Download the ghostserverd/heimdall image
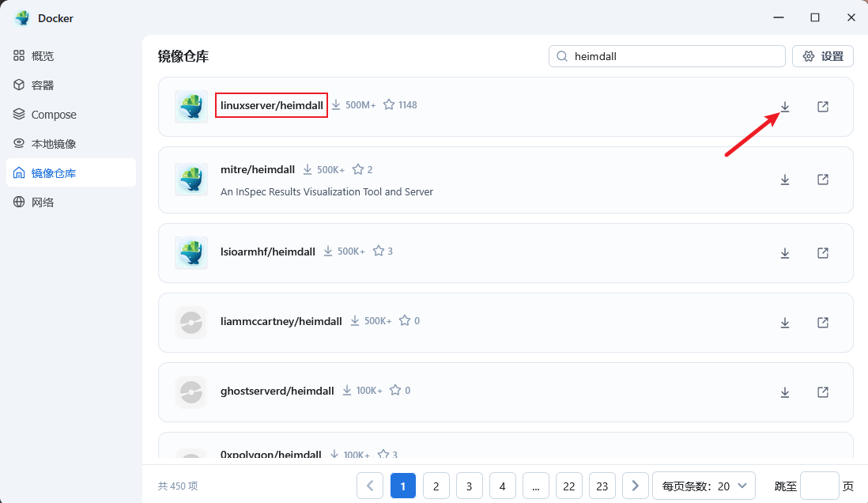Viewport: 868px width, 503px height. coord(784,392)
